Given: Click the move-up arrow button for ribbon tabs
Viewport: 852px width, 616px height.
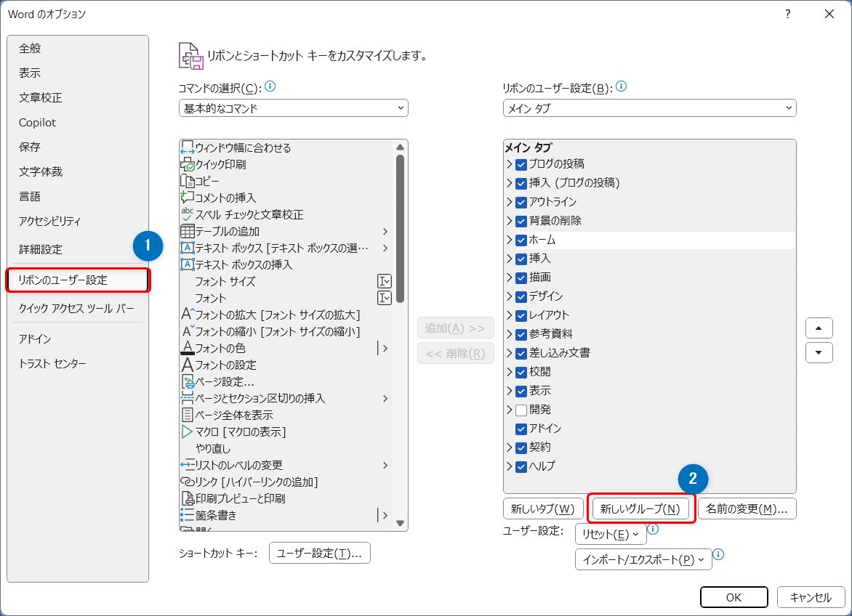Looking at the screenshot, I should pos(819,328).
